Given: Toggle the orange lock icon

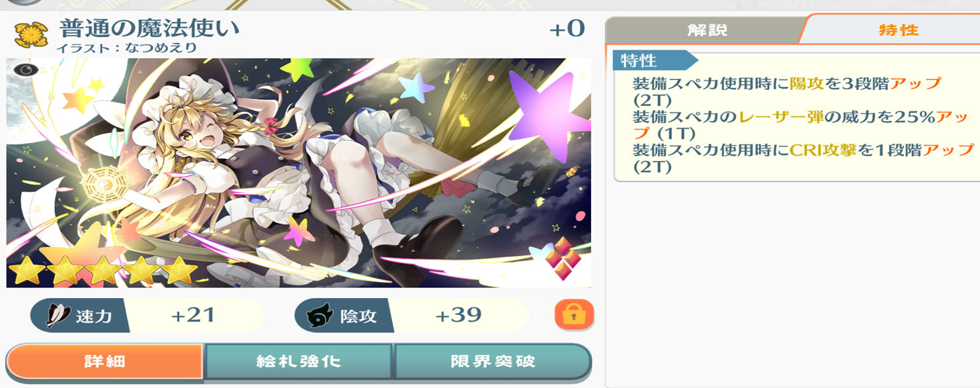Looking at the screenshot, I should pyautogui.click(x=574, y=315).
